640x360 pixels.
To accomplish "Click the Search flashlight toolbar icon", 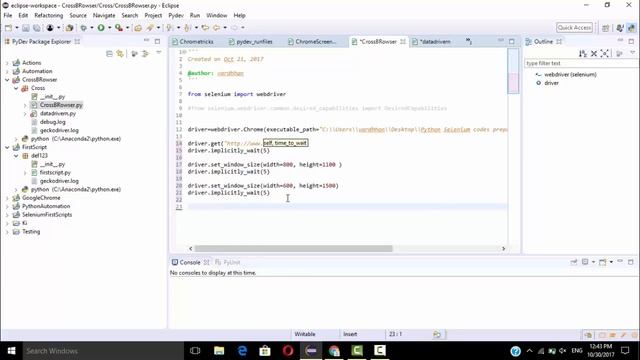I will [150, 28].
